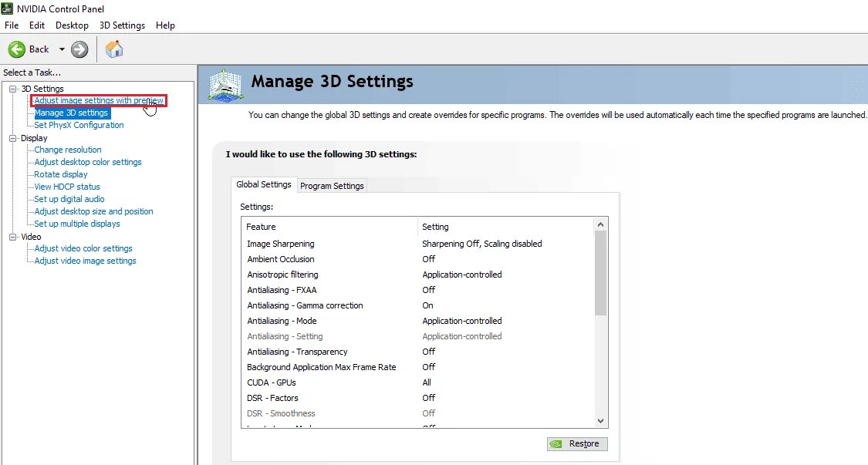Click the Restore button
Screen dimensions: 868x465
click(577, 444)
